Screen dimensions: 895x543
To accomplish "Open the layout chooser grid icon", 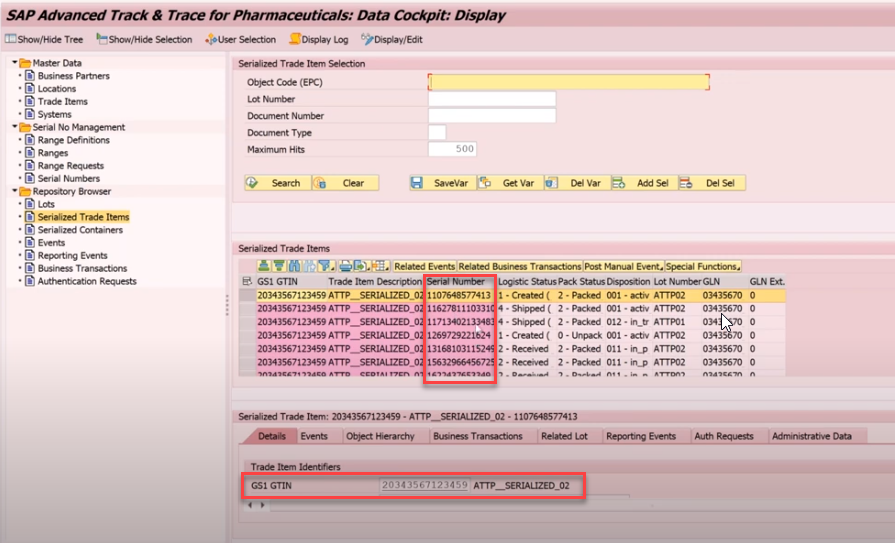I will point(380,266).
